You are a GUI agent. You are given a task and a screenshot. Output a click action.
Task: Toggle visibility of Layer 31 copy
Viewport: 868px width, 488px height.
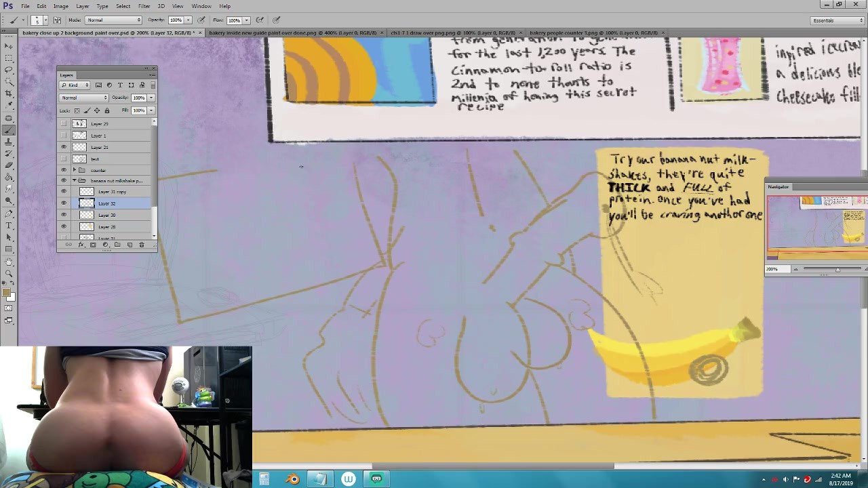click(x=64, y=192)
